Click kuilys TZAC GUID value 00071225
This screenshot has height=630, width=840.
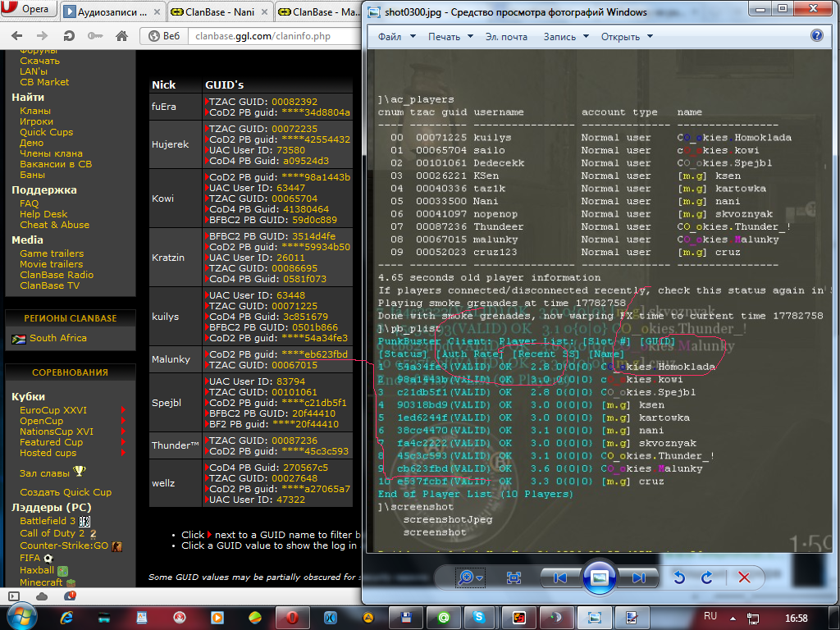tap(294, 306)
